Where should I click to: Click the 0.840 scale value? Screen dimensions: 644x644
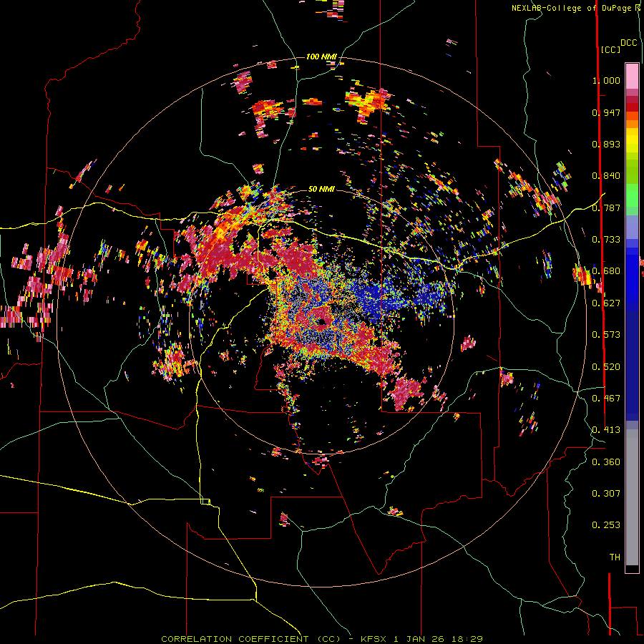(x=606, y=176)
